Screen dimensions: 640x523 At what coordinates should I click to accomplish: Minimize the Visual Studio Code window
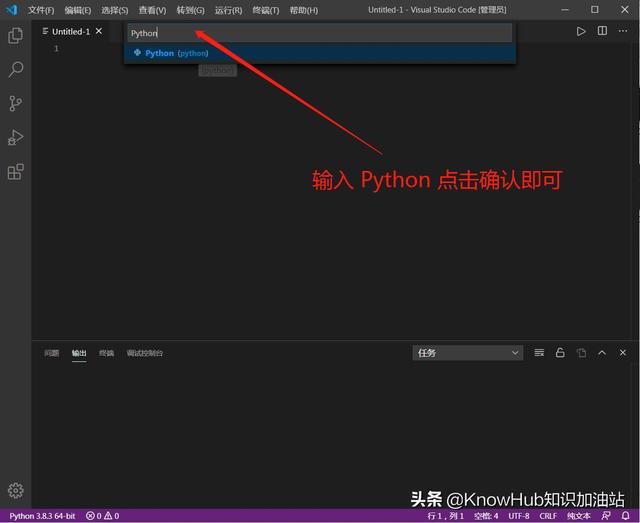(x=565, y=10)
